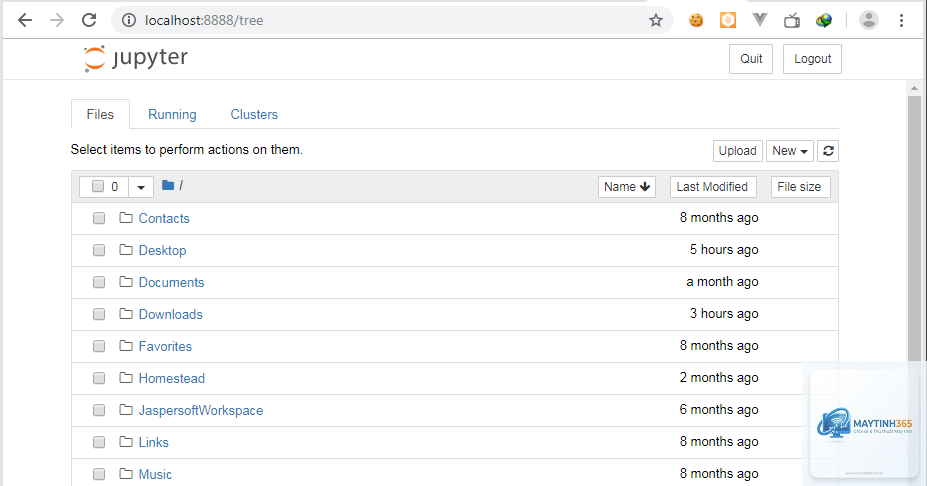Check the JaspersoftWorkspace row checkbox
The image size is (927, 486).
(99, 410)
